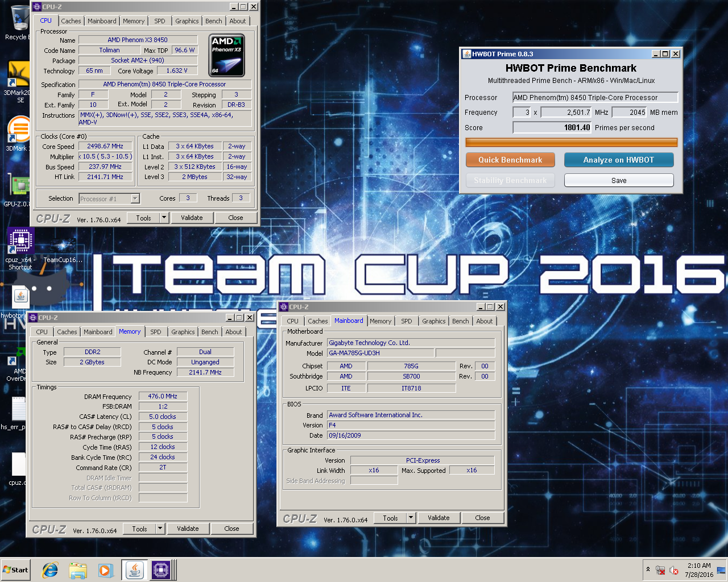728x582 pixels.
Task: Click Analyze on HWBOT button
Action: point(619,160)
